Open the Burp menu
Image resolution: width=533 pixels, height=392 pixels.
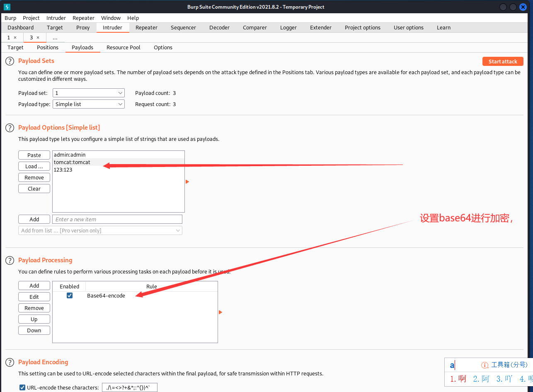pyautogui.click(x=10, y=18)
